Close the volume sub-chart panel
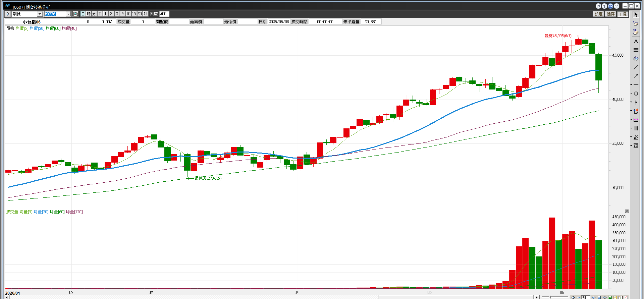This screenshot has width=644, height=299. [x=627, y=211]
